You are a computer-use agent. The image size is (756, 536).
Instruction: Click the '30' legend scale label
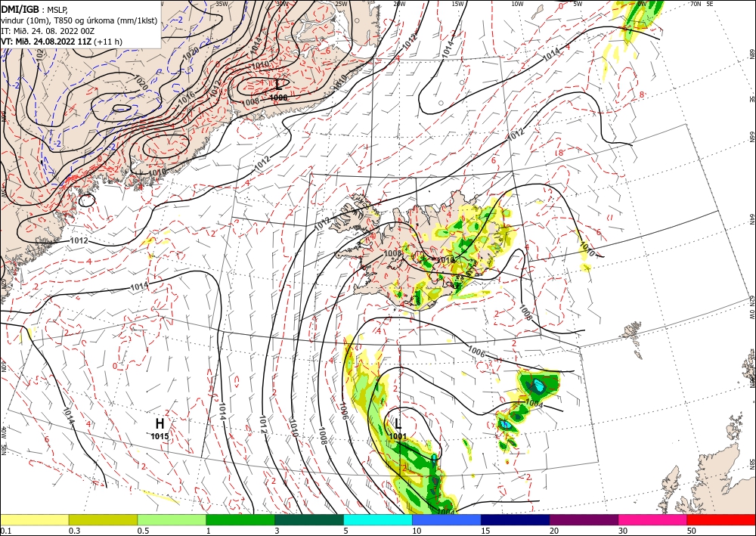pyautogui.click(x=623, y=531)
